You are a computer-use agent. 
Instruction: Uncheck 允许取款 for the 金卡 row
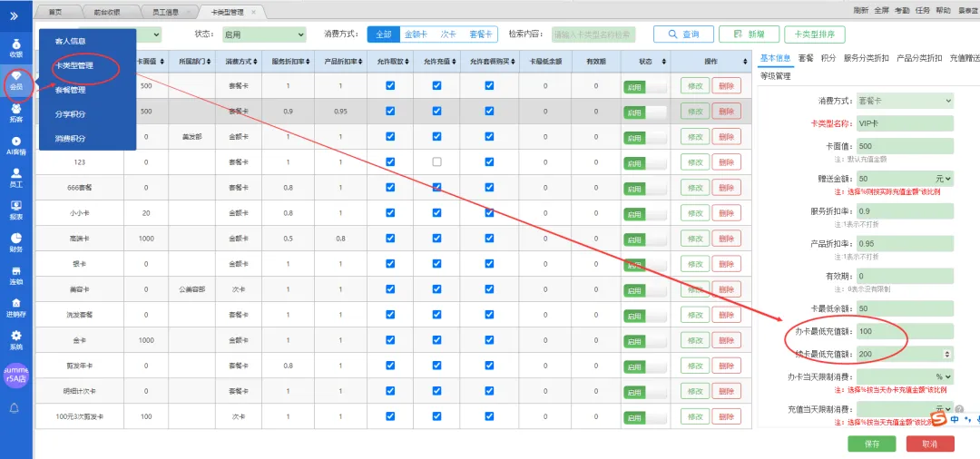pos(390,340)
